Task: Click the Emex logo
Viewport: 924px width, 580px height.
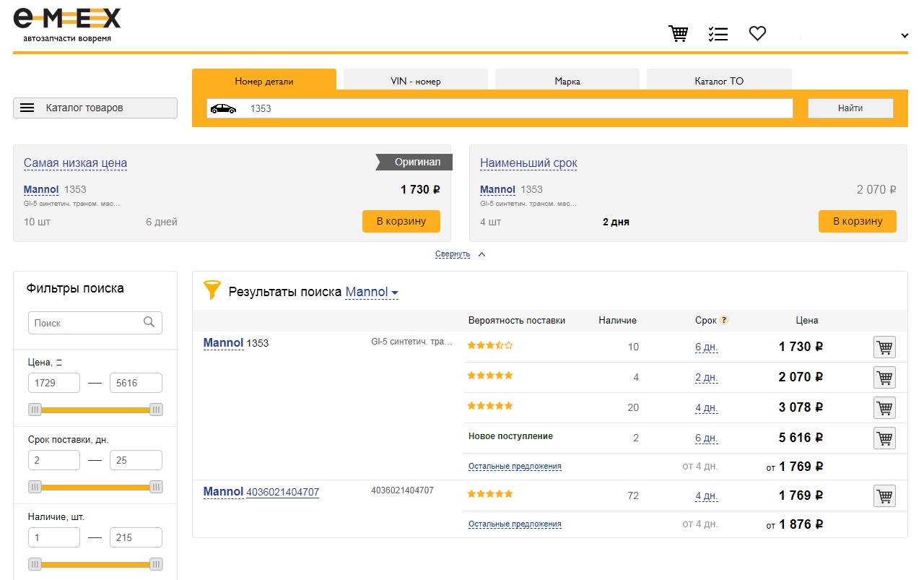Action: (66, 24)
